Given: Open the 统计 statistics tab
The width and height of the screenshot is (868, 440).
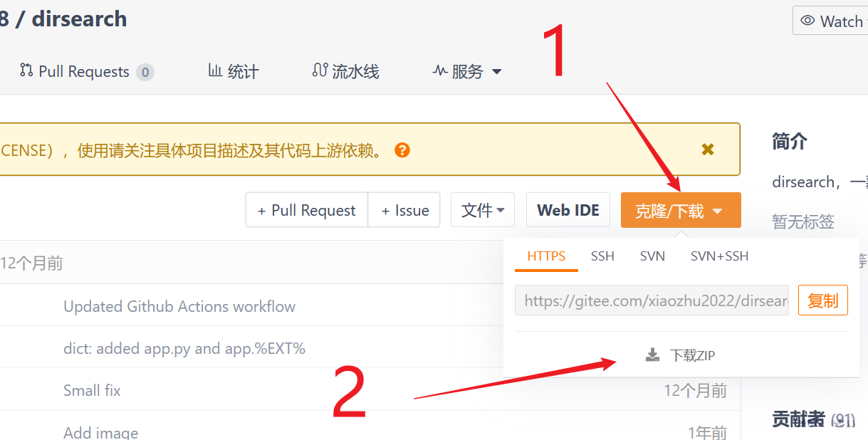Looking at the screenshot, I should (x=233, y=71).
